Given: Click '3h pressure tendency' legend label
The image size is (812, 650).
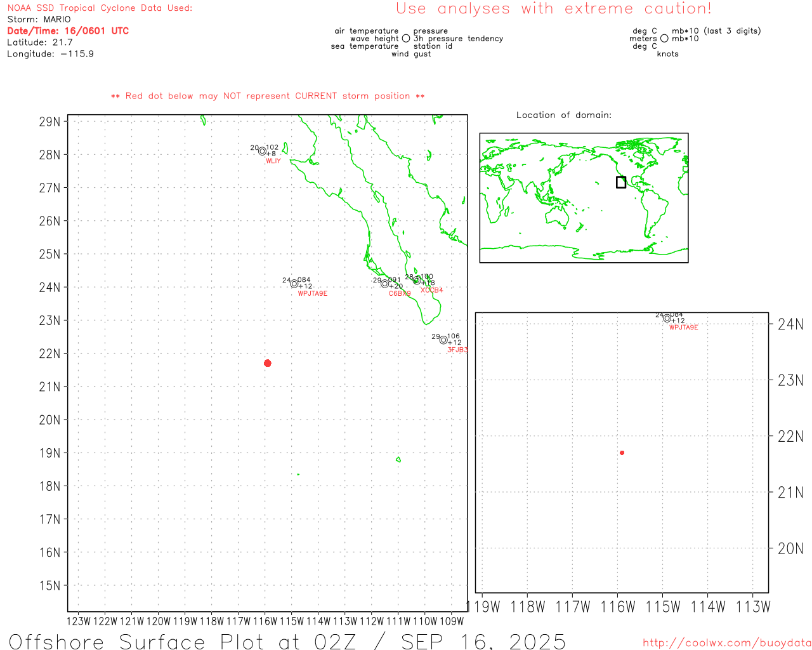Looking at the screenshot, I should pos(459,39).
